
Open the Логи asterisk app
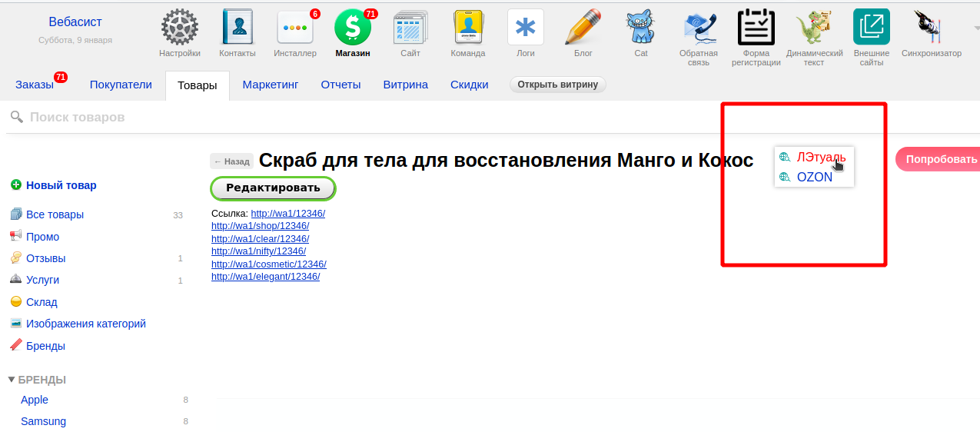pyautogui.click(x=526, y=28)
